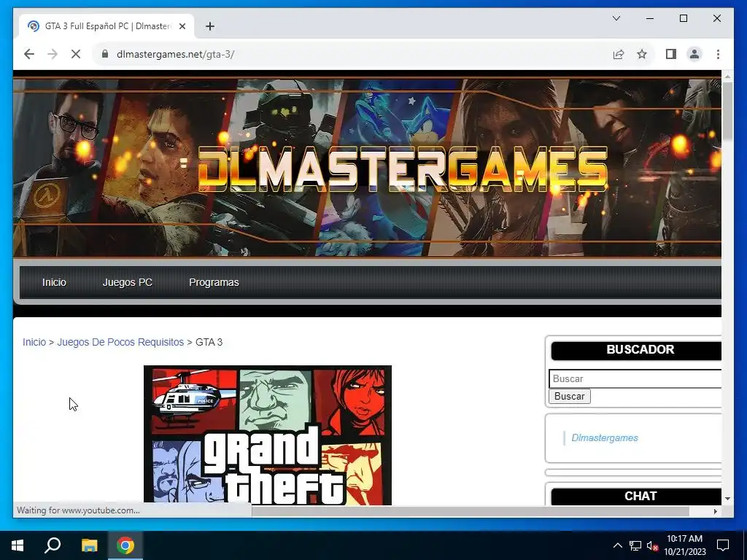
Task: Follow Juegos De Pocos Requisitos breadcrumb
Action: click(120, 342)
